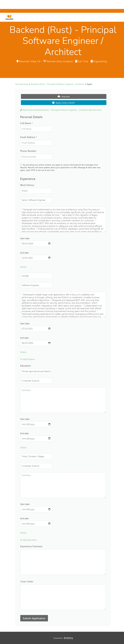Click the Attached resume upload button
This screenshot has width=124, height=644.
pos(64,96)
